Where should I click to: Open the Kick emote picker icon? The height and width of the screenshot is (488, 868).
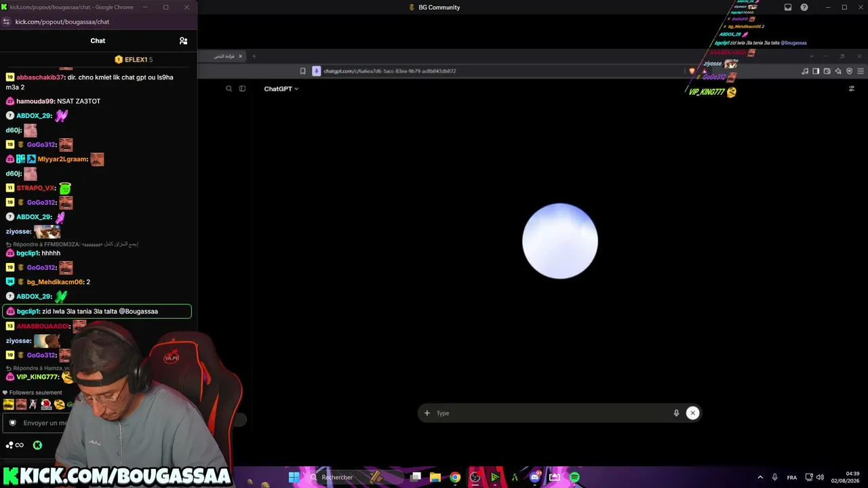(x=37, y=445)
